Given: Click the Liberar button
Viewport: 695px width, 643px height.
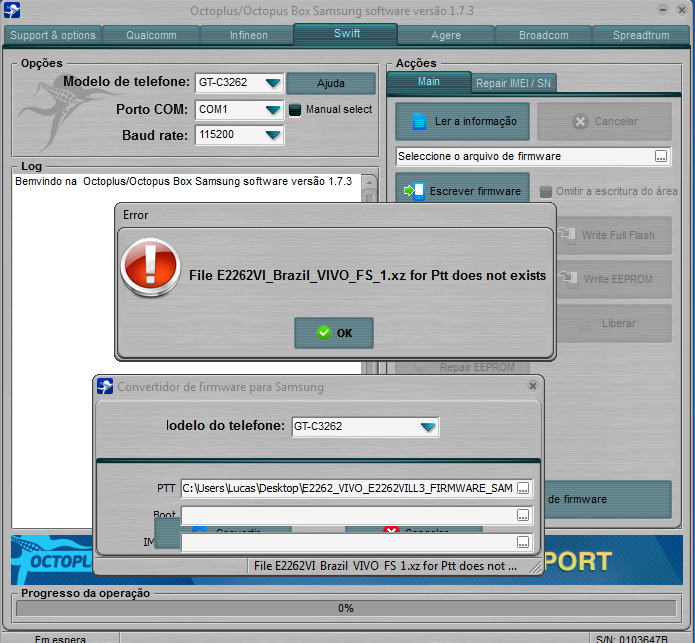Looking at the screenshot, I should tap(614, 323).
